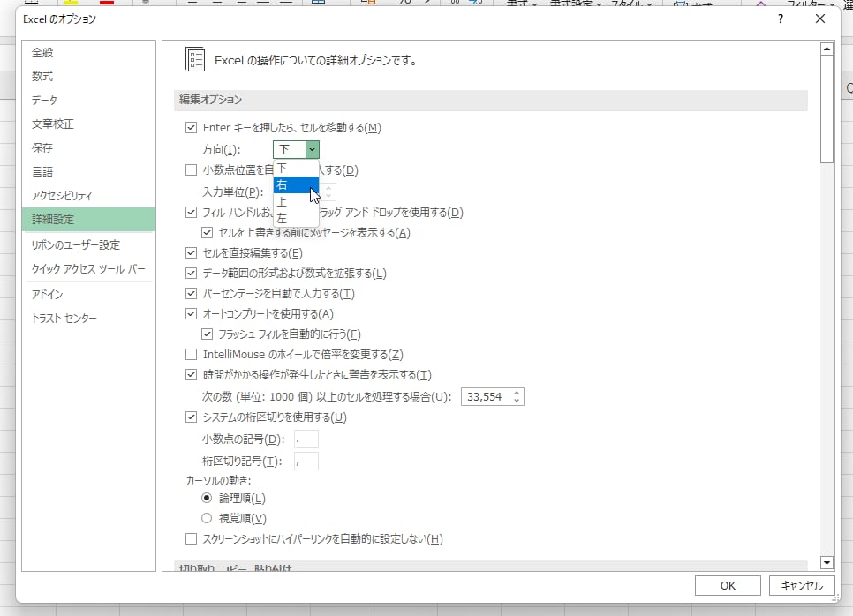Click the scroll down arrow of options pane

(827, 563)
